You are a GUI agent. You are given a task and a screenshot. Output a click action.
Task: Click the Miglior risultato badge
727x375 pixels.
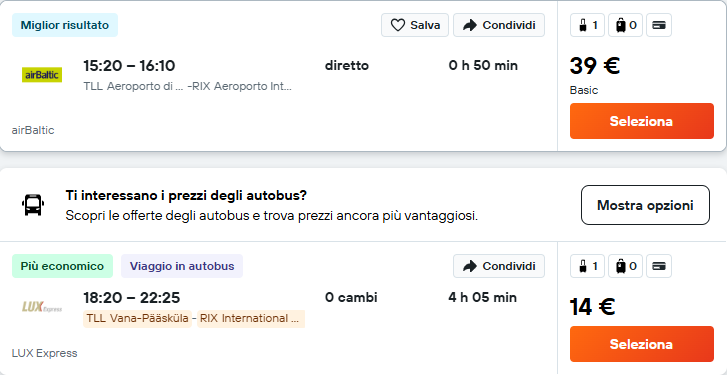coord(65,25)
